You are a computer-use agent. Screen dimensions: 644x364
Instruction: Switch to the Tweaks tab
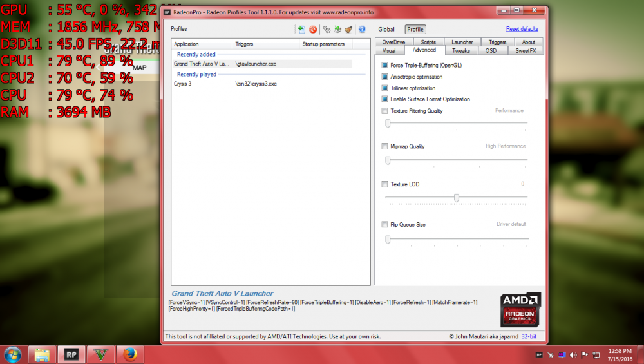pyautogui.click(x=461, y=50)
